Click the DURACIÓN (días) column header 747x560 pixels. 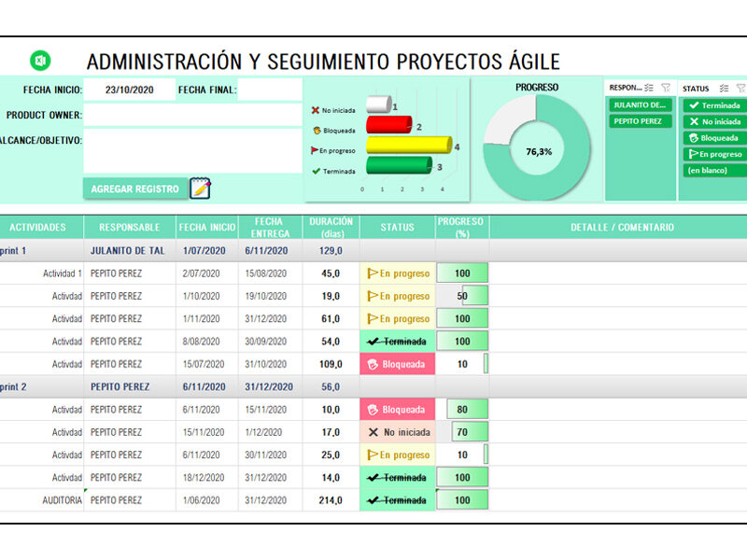[x=331, y=227]
